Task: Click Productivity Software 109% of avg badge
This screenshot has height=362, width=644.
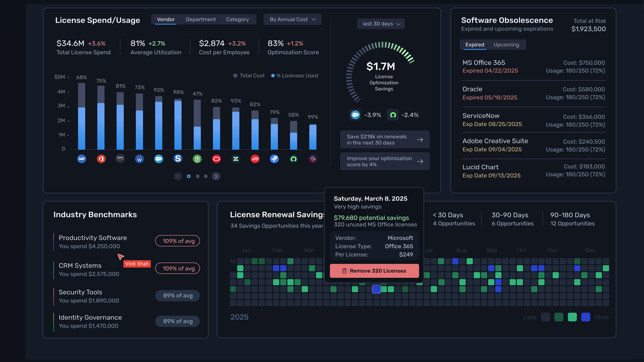Action: 178,241
